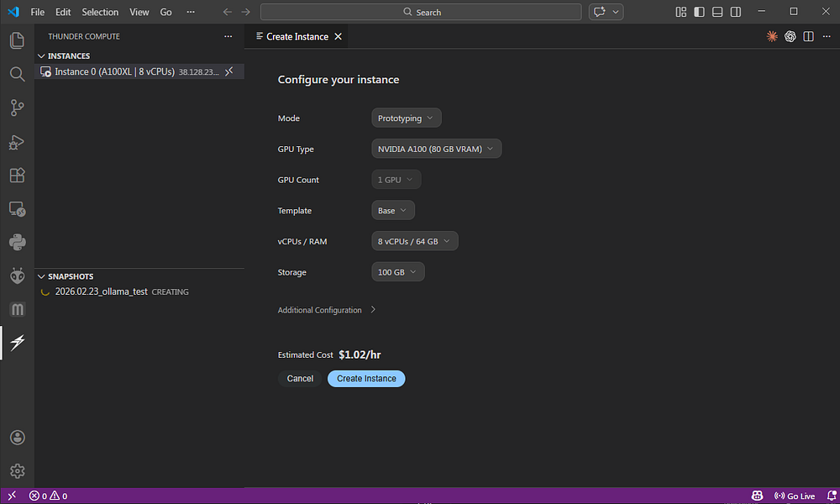Open errors and warnings count in status bar
840x504 pixels.
point(48,496)
